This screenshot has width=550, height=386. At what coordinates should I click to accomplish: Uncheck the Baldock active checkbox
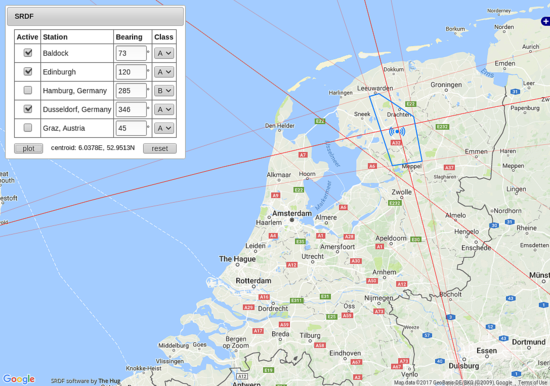[x=28, y=53]
